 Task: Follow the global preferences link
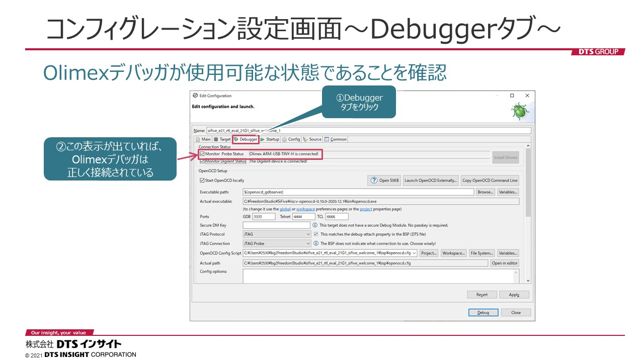285,209
